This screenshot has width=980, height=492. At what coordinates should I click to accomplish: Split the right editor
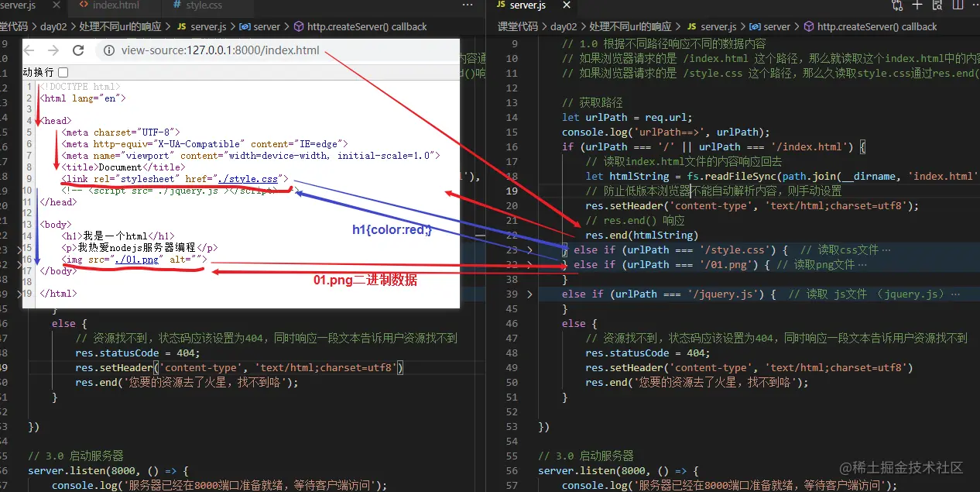(x=959, y=5)
